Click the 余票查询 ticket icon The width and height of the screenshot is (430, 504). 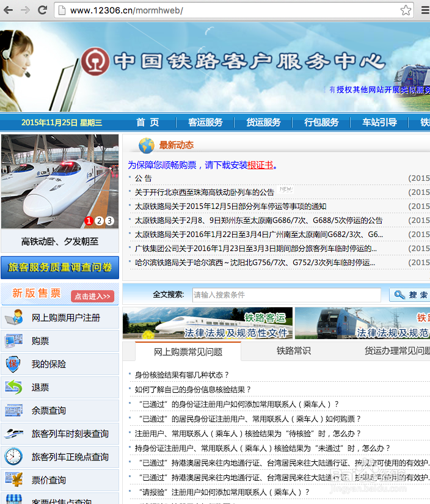tap(14, 410)
